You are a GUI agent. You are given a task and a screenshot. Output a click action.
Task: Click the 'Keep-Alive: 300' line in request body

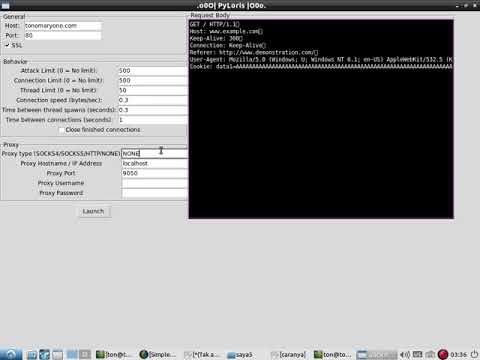click(216, 38)
